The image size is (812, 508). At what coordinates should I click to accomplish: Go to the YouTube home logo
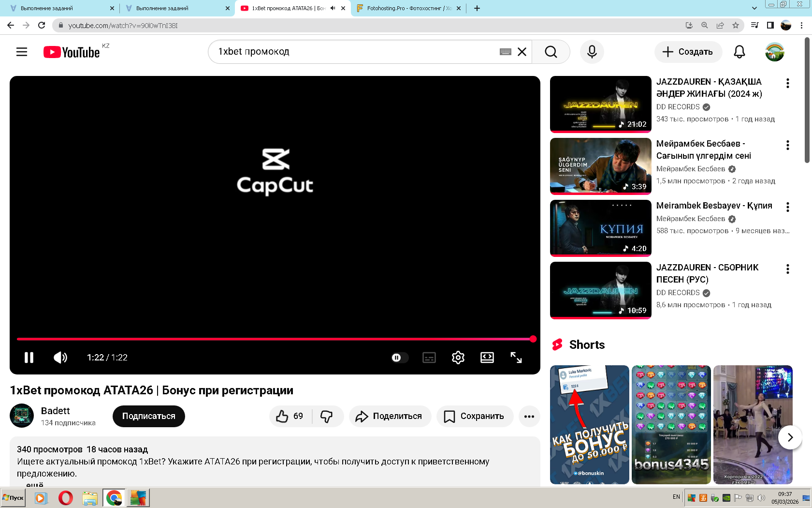pyautogui.click(x=72, y=52)
